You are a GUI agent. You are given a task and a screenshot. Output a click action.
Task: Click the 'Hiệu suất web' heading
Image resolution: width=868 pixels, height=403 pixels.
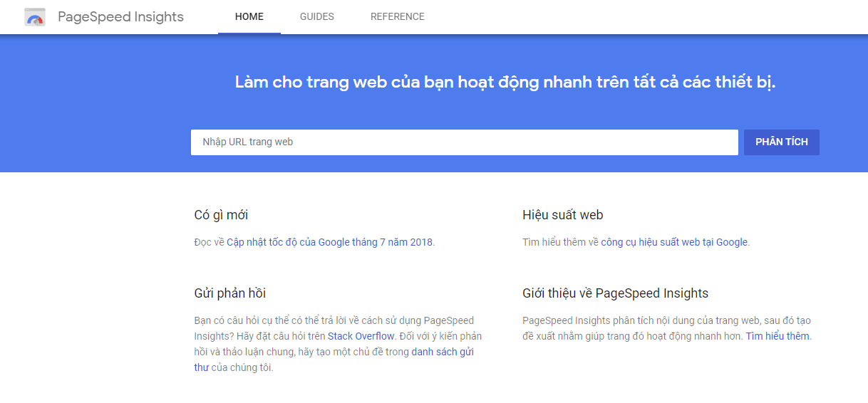(x=563, y=215)
